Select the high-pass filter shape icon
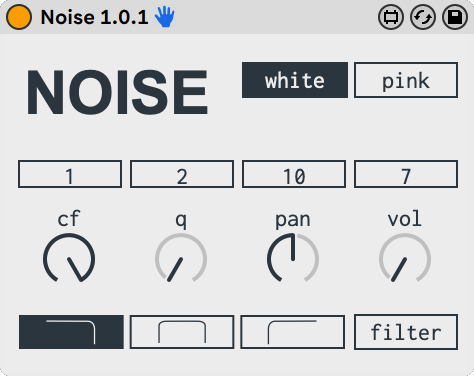474x376 pixels. click(x=293, y=332)
